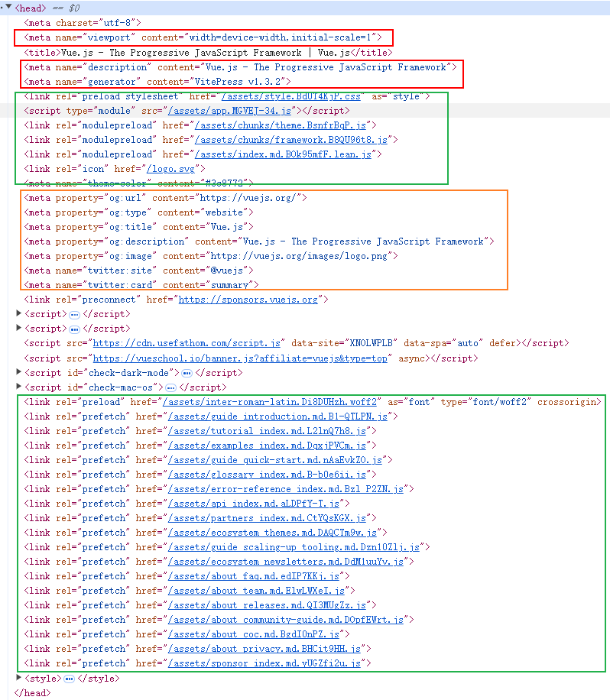Open guide_quick-start.md prefetch link

275,460
